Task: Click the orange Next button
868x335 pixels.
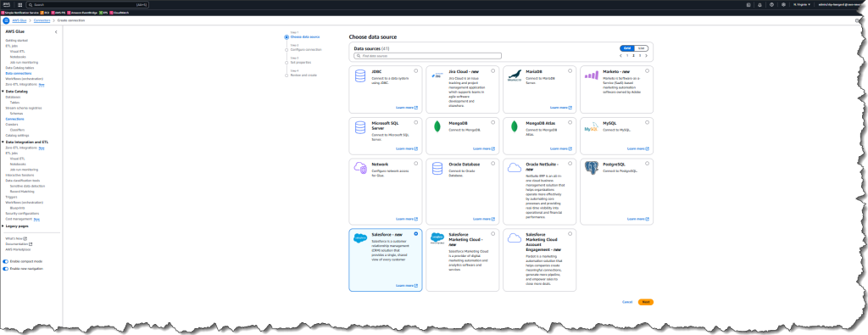Action: (x=645, y=302)
